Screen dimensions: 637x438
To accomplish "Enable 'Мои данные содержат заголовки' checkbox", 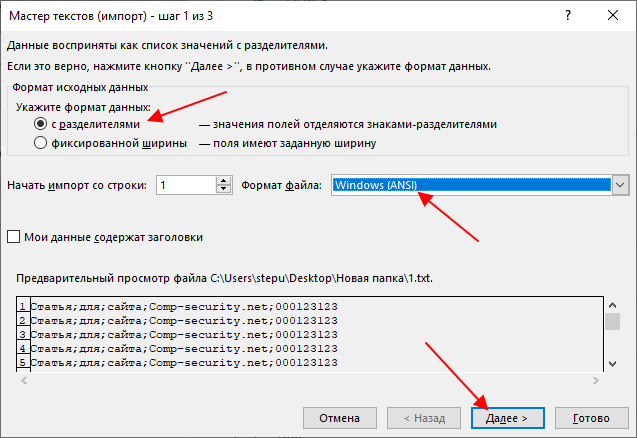I will point(13,236).
